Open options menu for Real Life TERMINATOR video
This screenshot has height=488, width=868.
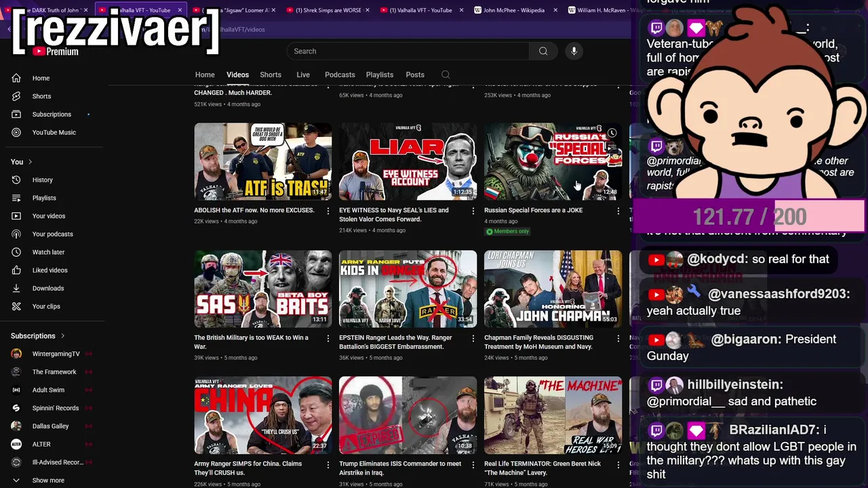tap(618, 465)
